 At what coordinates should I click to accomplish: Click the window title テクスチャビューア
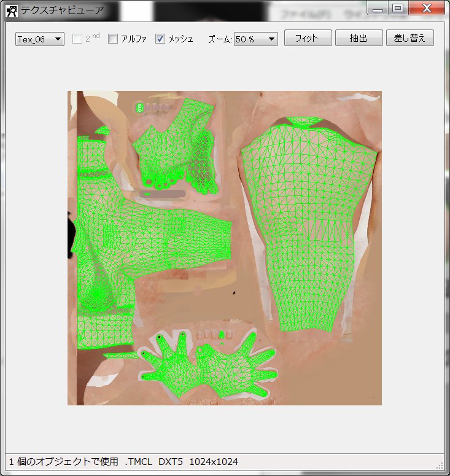(62, 10)
